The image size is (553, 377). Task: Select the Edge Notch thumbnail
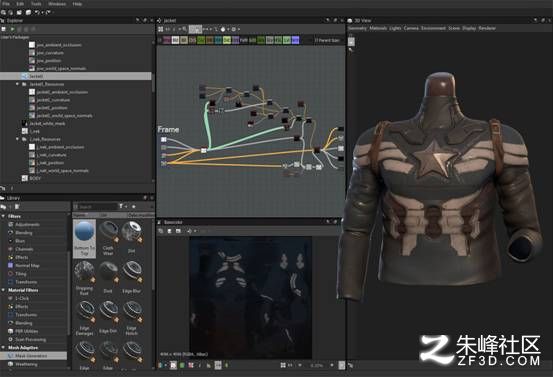point(132,318)
